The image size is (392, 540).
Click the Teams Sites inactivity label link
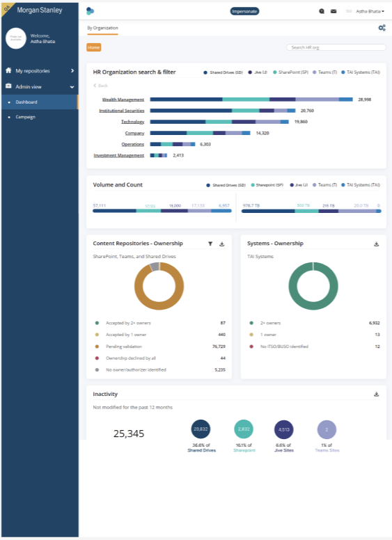click(327, 450)
